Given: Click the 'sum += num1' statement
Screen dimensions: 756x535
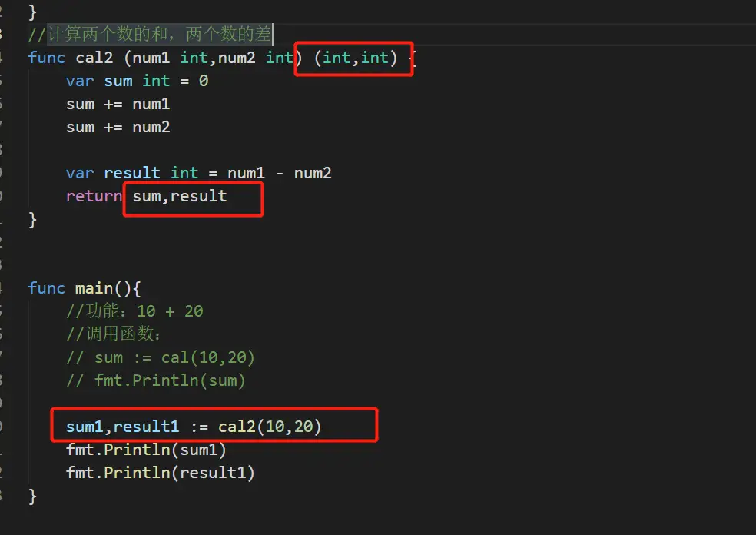Looking at the screenshot, I should (x=118, y=104).
